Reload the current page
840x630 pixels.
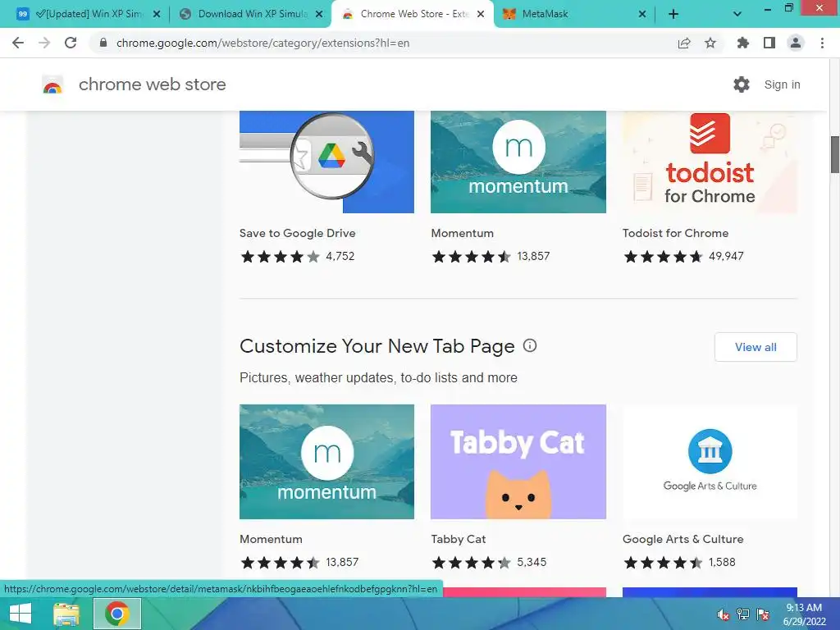[71, 43]
